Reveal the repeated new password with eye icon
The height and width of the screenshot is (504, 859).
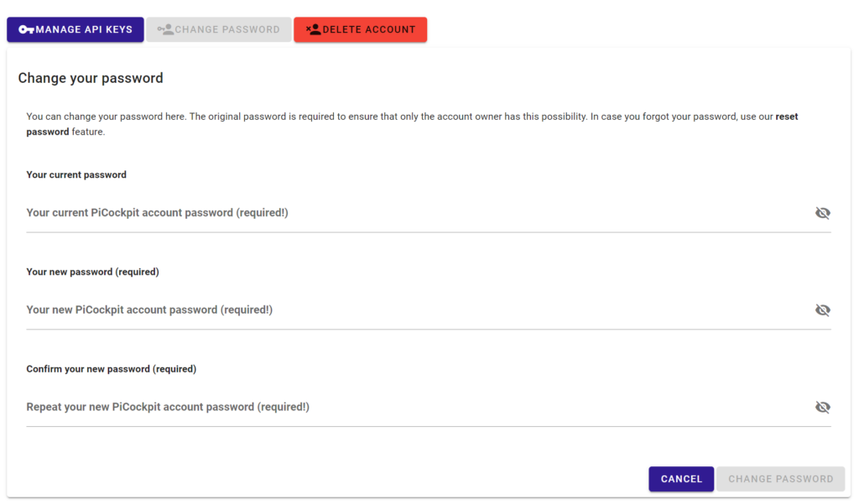(822, 407)
